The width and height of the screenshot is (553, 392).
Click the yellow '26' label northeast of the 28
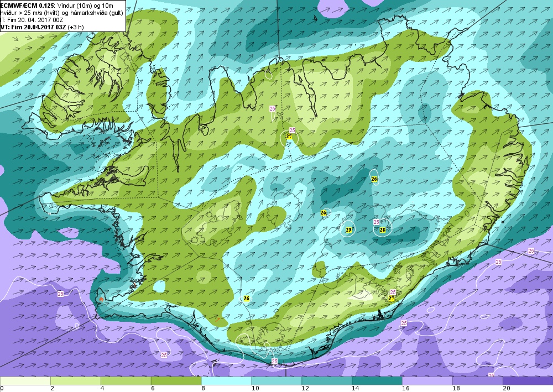[x=374, y=179]
